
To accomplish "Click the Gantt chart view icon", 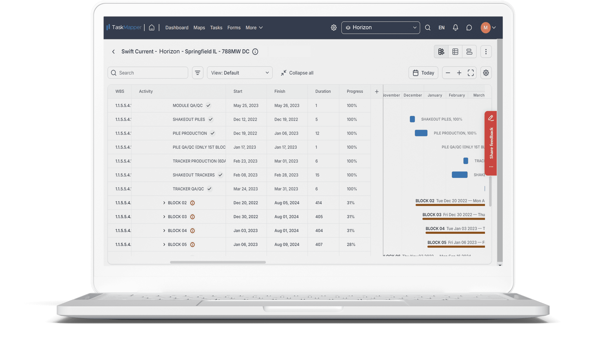I will [x=441, y=51].
